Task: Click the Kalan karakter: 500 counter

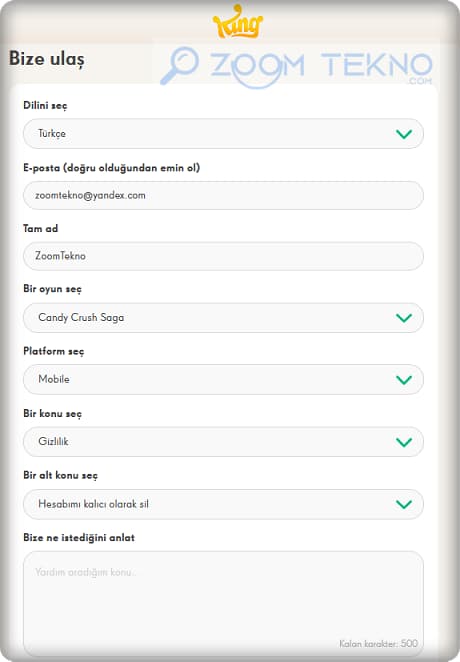Action: [x=379, y=643]
